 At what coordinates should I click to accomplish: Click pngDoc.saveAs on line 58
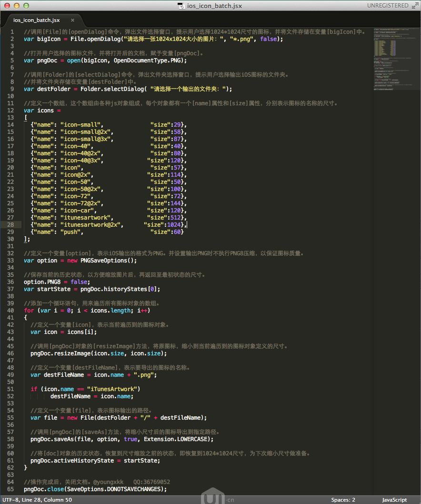pyautogui.click(x=52, y=439)
